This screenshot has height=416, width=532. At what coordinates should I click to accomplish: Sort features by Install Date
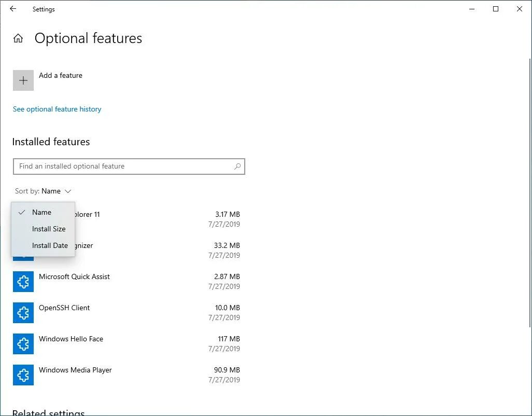(50, 245)
